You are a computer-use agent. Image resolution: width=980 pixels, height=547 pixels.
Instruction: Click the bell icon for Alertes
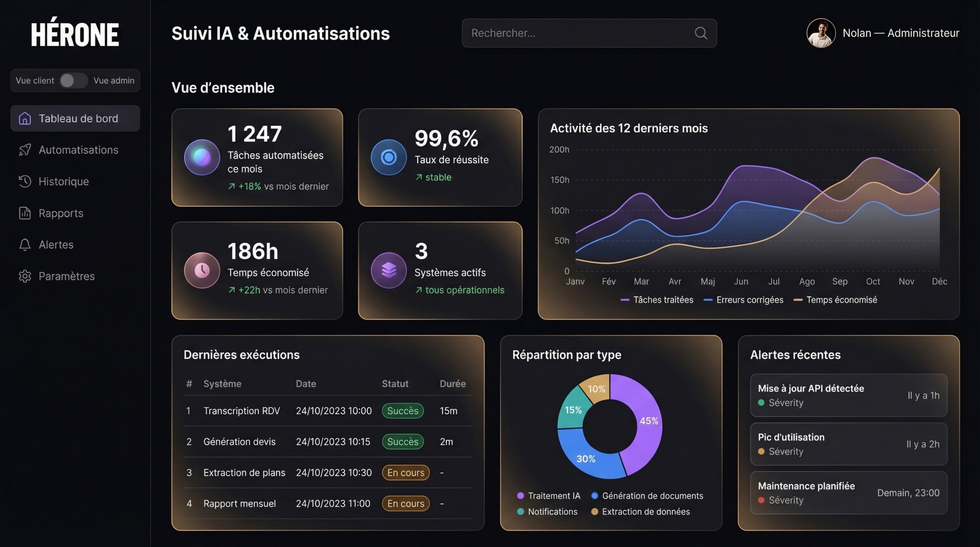click(x=25, y=245)
